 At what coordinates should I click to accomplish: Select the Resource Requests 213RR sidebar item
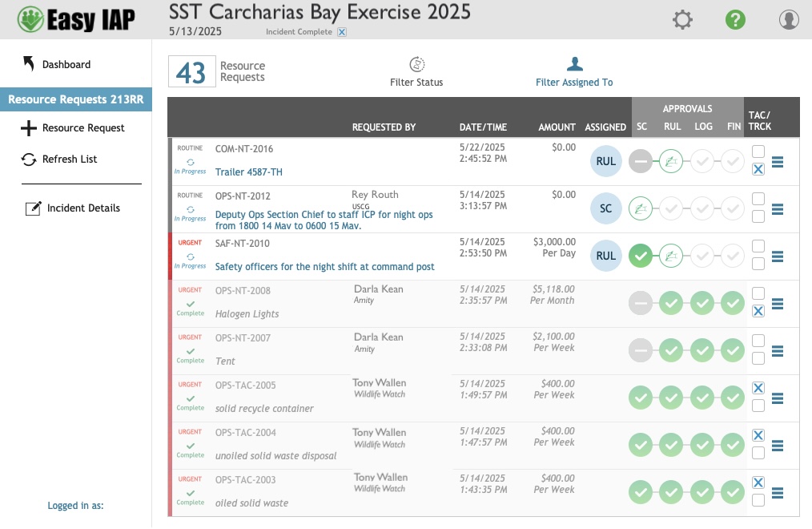tap(77, 99)
